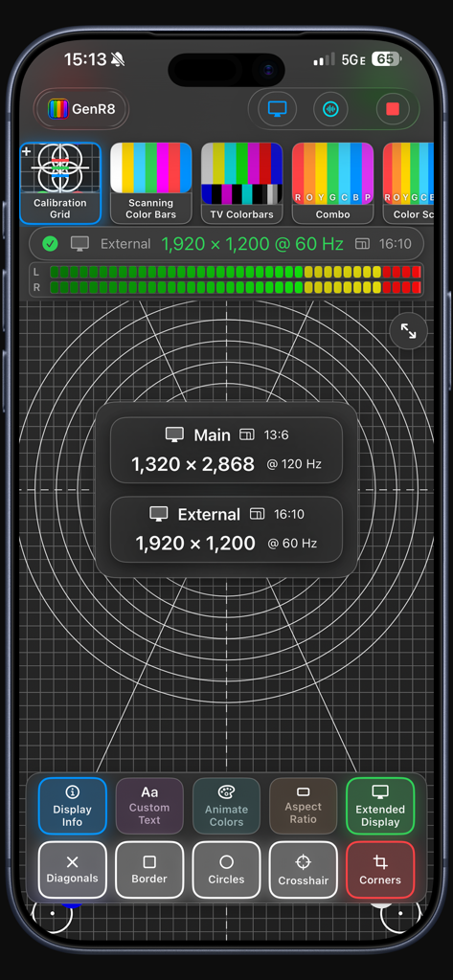Tap the @ 120 Hz refresh rate text
This screenshot has height=980, width=453.
pos(294,464)
